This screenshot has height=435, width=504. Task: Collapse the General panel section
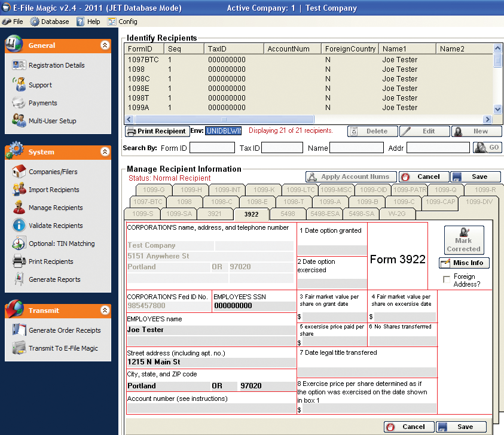pos(105,45)
